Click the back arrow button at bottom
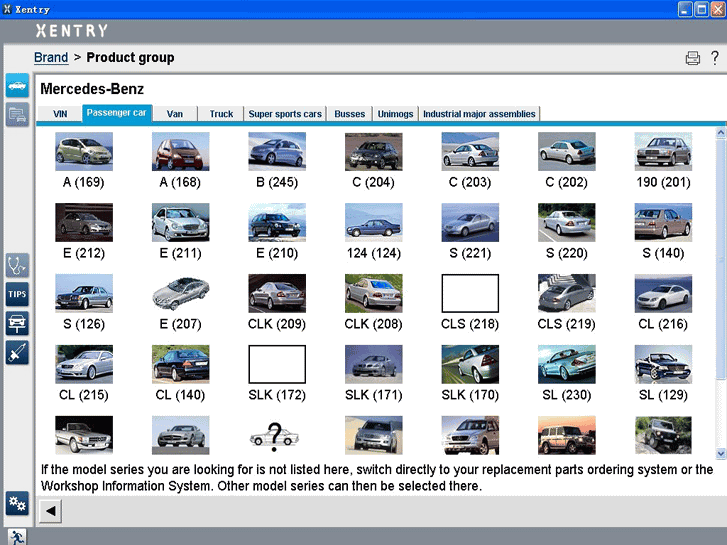This screenshot has width=727, height=545. pos(49,511)
